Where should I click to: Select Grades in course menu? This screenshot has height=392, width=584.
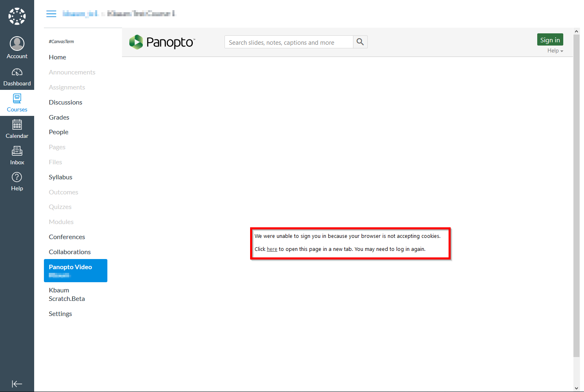[59, 118]
